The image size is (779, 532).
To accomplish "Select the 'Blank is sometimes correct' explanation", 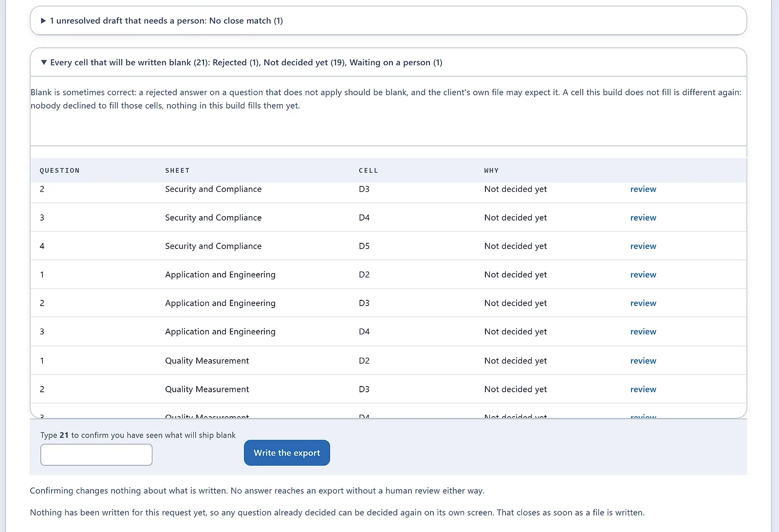I will click(386, 99).
